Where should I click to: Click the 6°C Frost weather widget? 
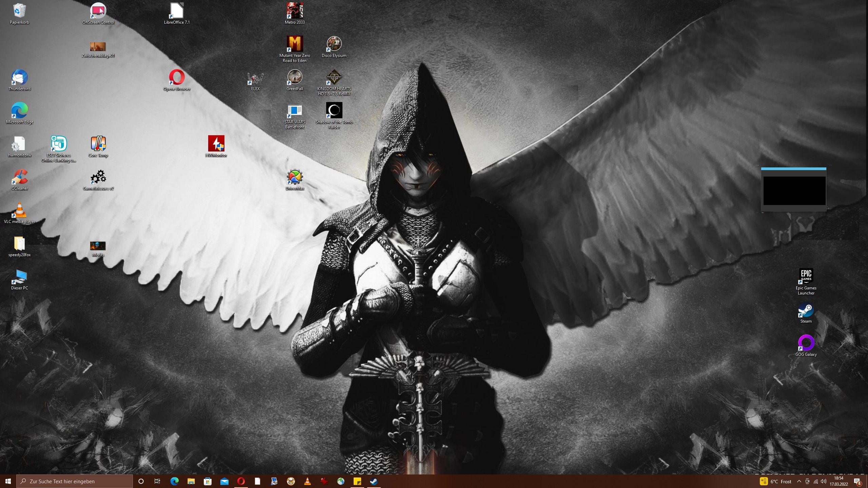point(776,481)
